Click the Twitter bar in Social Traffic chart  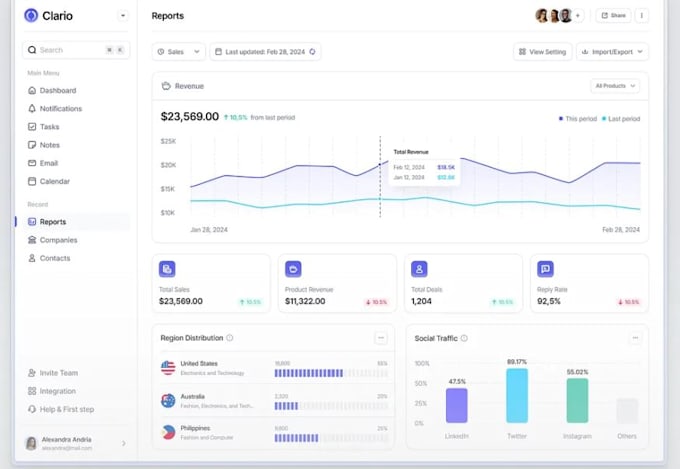tap(516, 396)
